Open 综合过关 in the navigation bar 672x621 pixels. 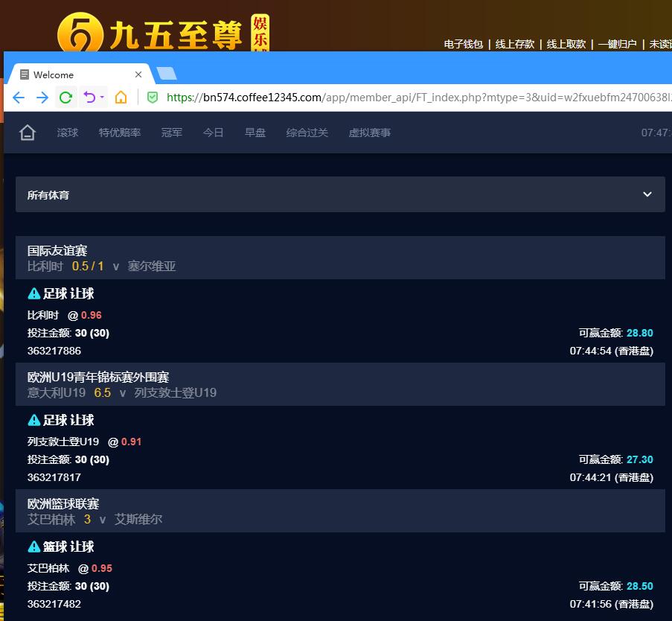[x=307, y=133]
